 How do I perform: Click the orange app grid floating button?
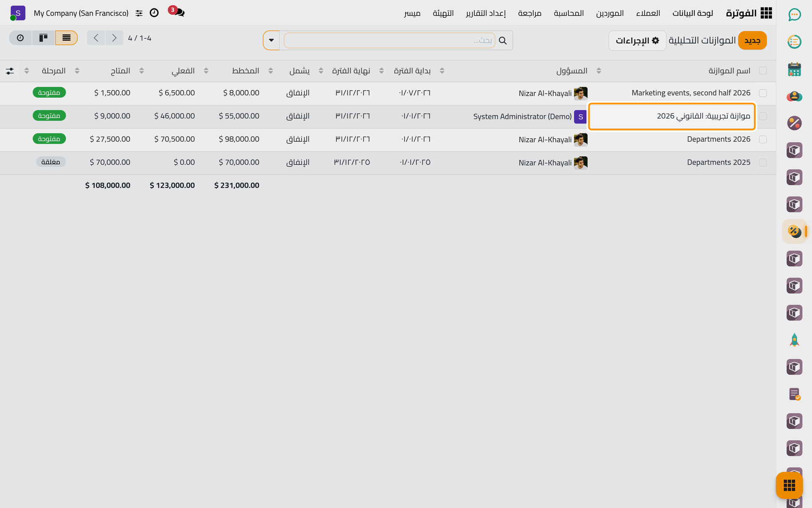tap(789, 485)
